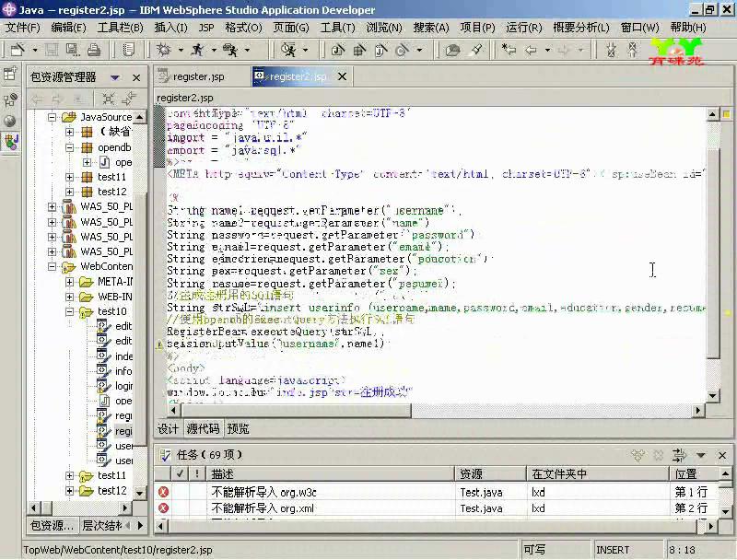This screenshot has width=737, height=560.
Task: Open the 文件(F) menu
Action: [22, 28]
